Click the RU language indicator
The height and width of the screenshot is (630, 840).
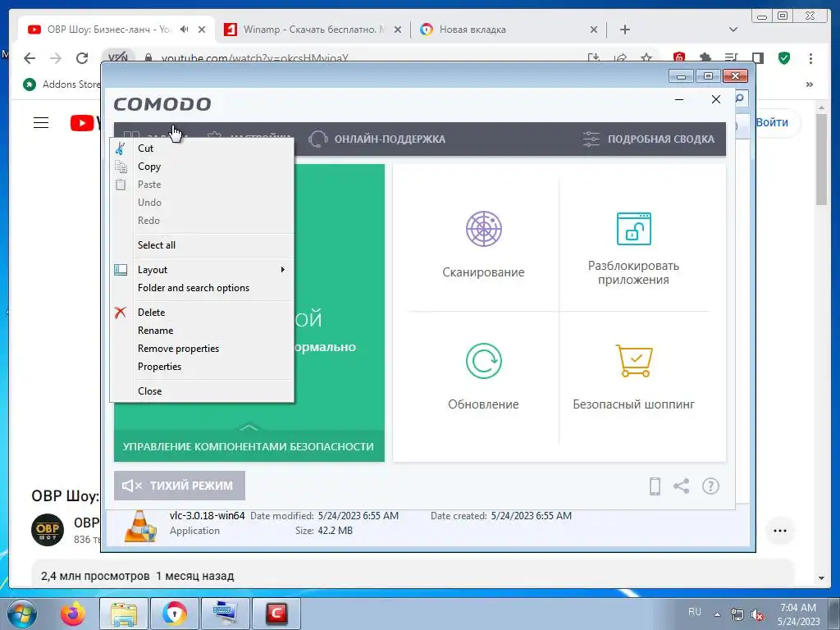[x=695, y=612]
